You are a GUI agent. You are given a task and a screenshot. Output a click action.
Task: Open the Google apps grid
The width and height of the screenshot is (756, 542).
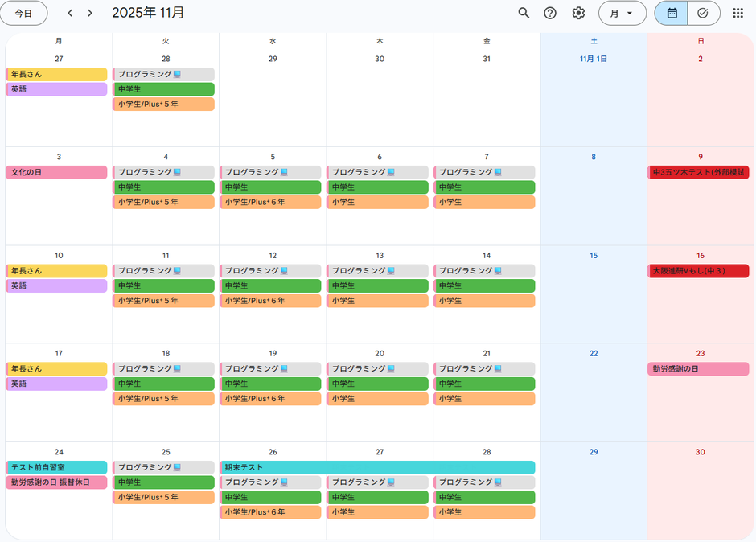click(738, 13)
